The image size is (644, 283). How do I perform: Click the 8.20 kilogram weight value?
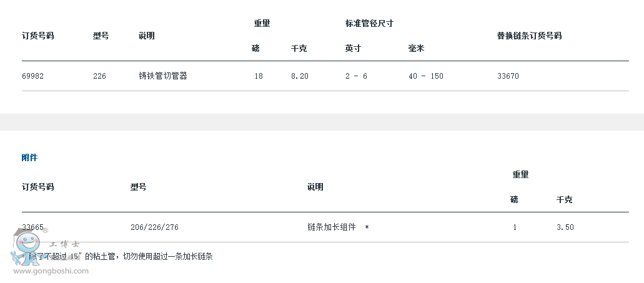[300, 76]
